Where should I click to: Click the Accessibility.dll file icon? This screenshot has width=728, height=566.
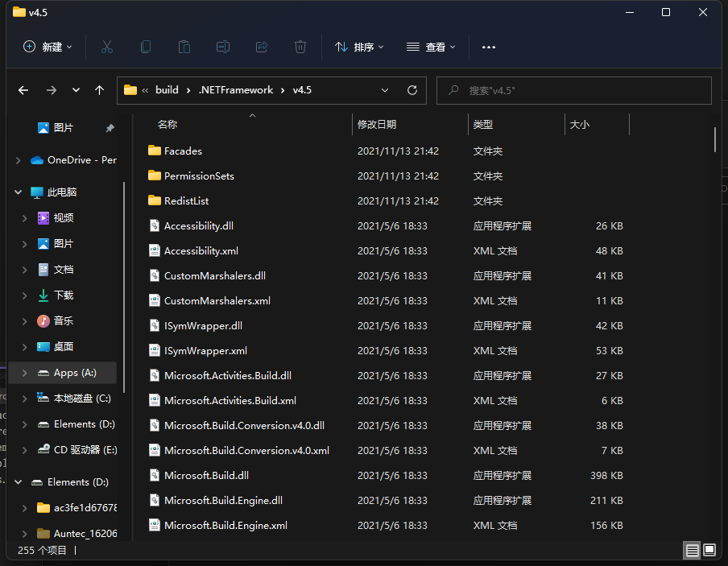154,225
